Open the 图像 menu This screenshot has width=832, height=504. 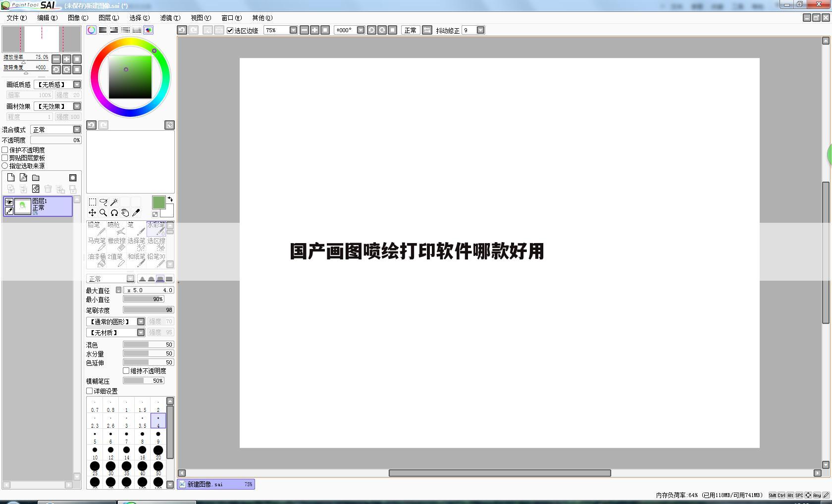[x=78, y=18]
